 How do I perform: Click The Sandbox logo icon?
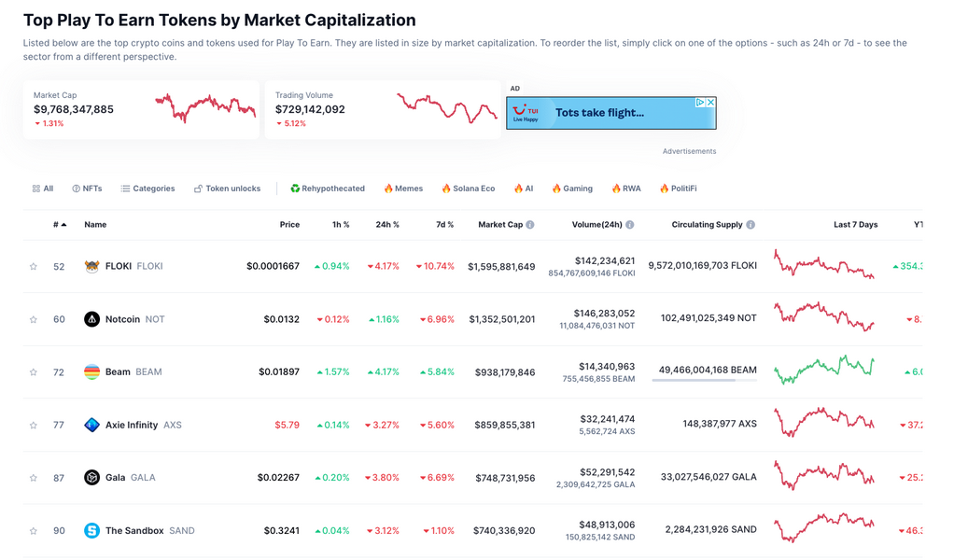pyautogui.click(x=91, y=530)
